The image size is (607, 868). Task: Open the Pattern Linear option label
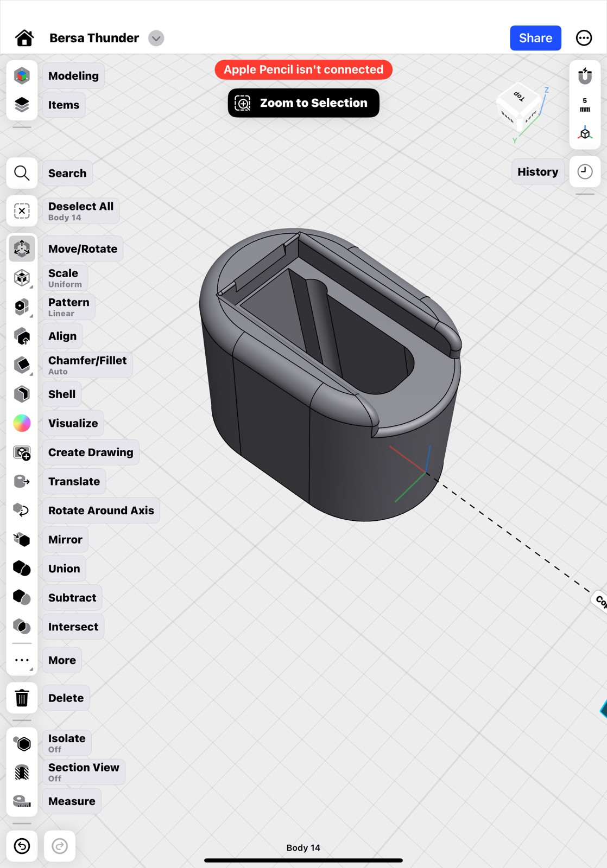coord(69,307)
